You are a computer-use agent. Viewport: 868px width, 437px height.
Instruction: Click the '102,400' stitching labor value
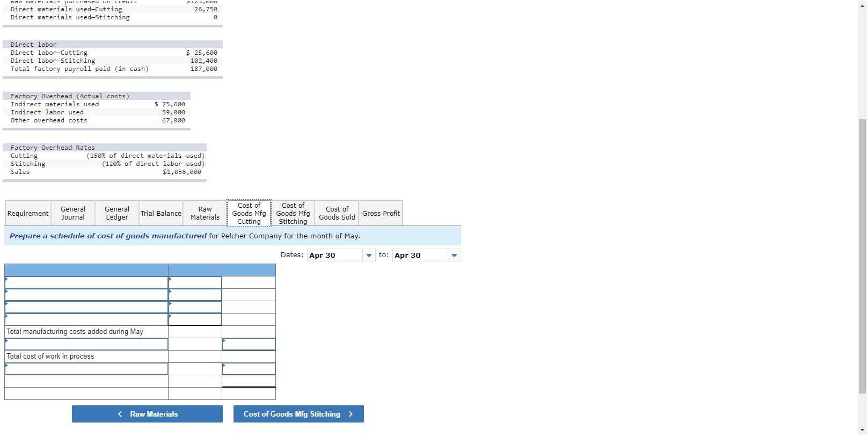point(204,61)
